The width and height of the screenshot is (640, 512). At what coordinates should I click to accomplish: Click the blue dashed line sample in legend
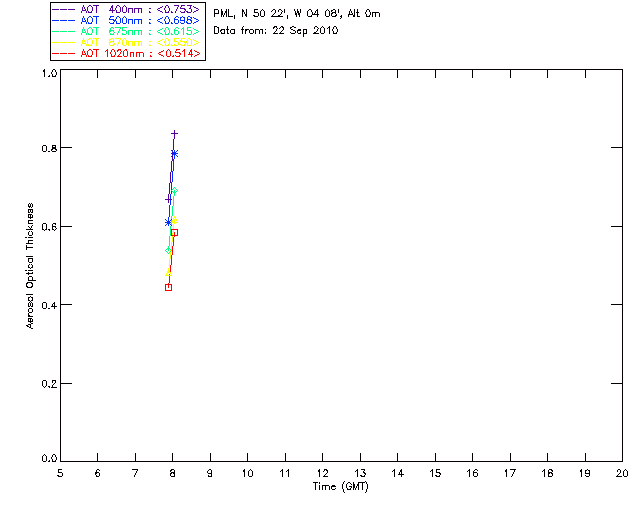pos(64,20)
